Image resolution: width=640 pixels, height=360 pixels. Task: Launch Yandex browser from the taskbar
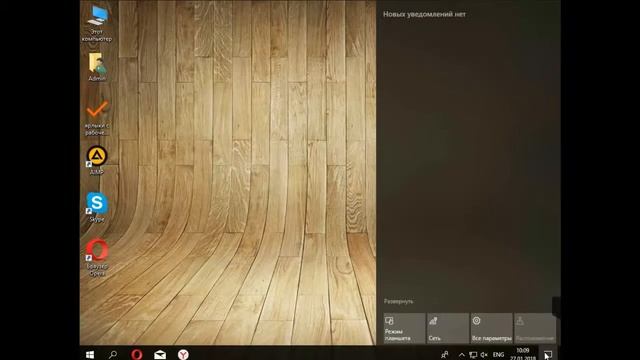tap(183, 354)
